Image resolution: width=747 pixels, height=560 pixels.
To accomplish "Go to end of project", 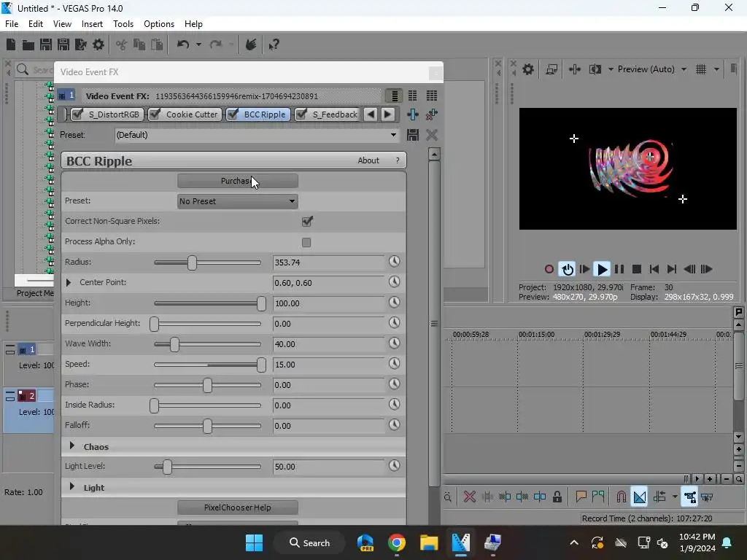I will point(672,270).
